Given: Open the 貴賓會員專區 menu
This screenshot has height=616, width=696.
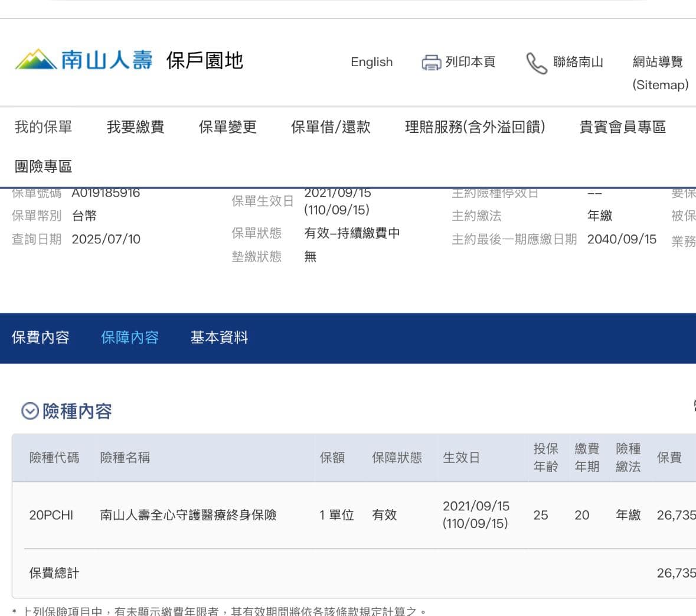Looking at the screenshot, I should [622, 127].
